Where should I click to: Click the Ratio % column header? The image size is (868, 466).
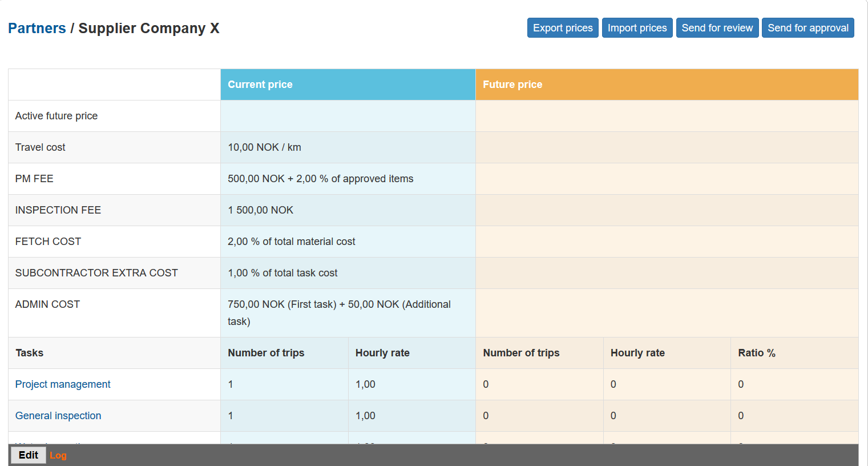point(756,353)
